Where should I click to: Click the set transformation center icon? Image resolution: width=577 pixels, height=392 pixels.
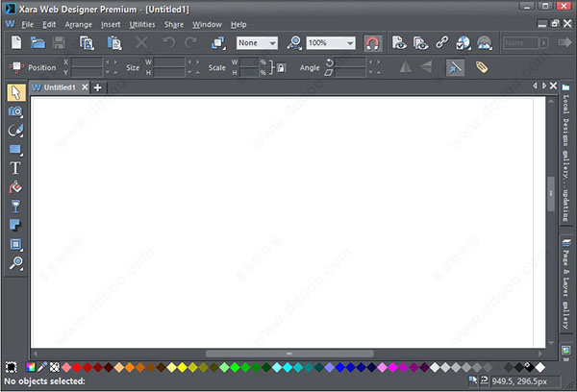coord(16,67)
